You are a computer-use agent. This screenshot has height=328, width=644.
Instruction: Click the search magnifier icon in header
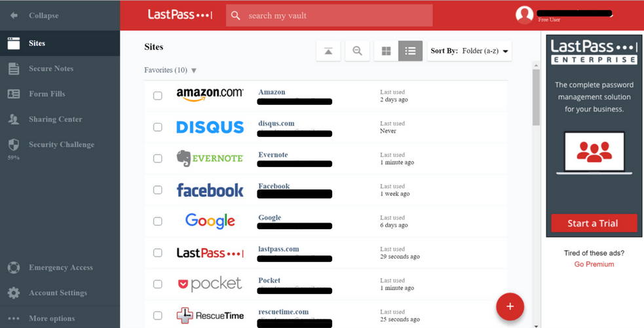pyautogui.click(x=235, y=16)
